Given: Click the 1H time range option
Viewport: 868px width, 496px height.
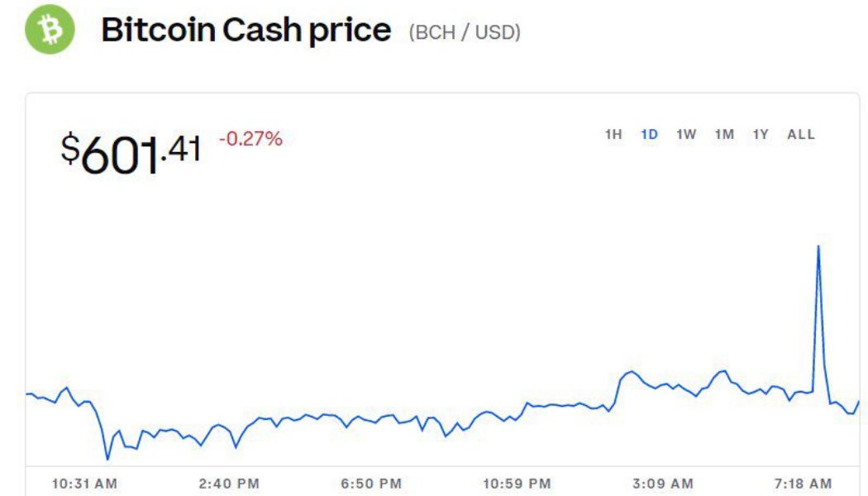Looking at the screenshot, I should coord(613,134).
